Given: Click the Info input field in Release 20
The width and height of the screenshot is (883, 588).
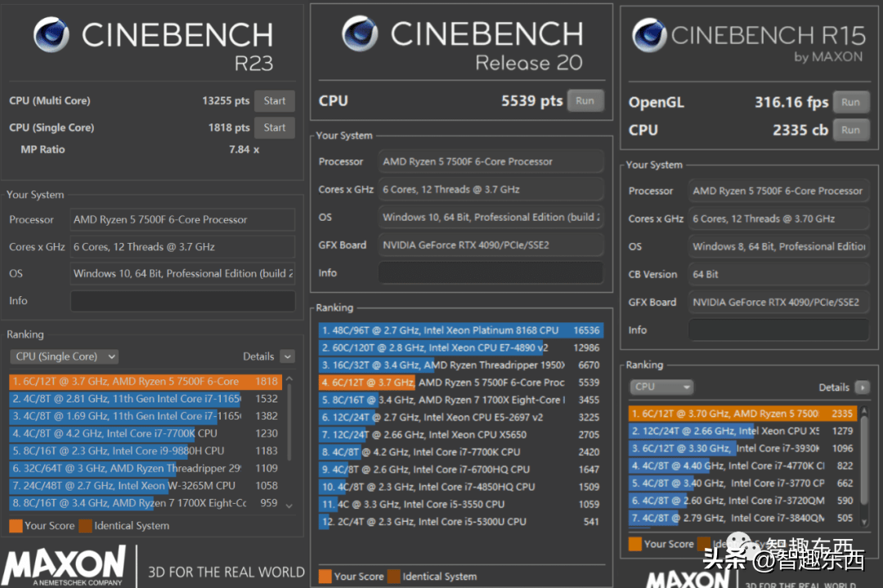Looking at the screenshot, I should pos(491,272).
